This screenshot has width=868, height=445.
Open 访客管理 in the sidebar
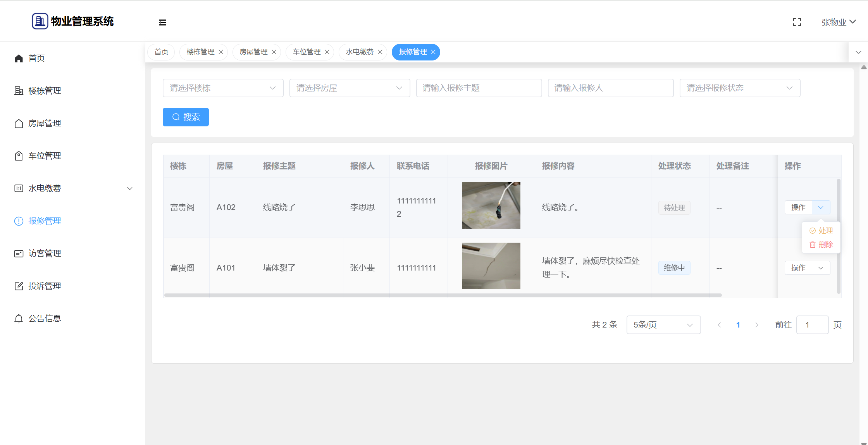pos(45,254)
